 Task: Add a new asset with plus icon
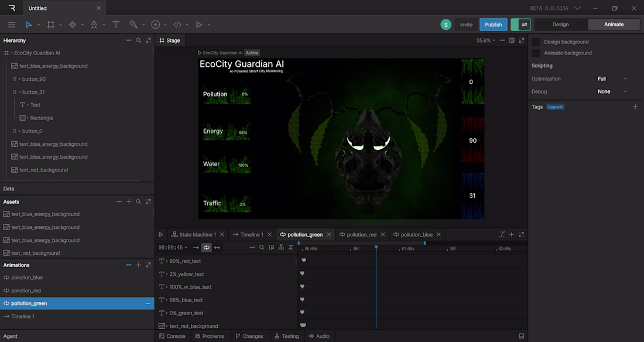click(x=129, y=201)
